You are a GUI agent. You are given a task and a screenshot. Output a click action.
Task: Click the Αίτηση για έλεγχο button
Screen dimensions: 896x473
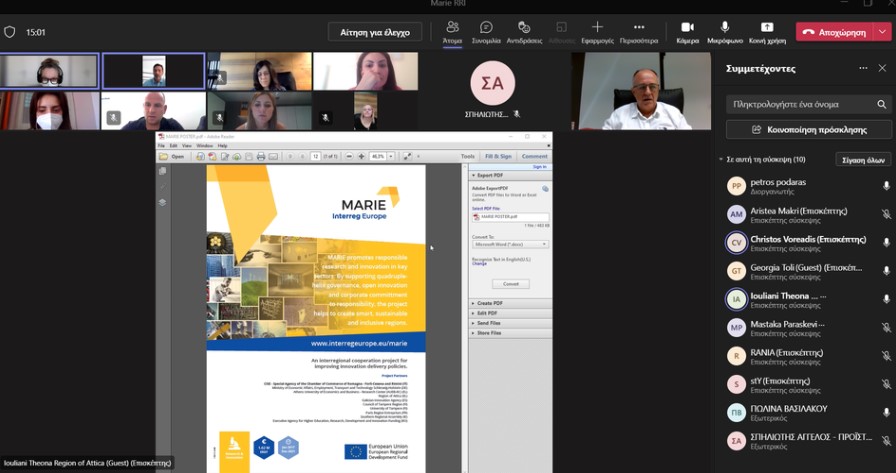[375, 32]
